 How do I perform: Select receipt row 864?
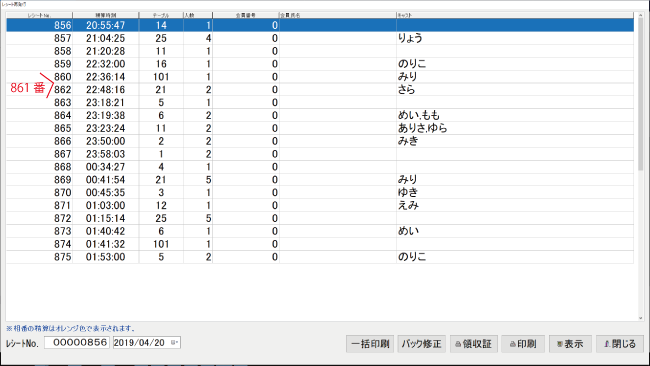coord(320,115)
